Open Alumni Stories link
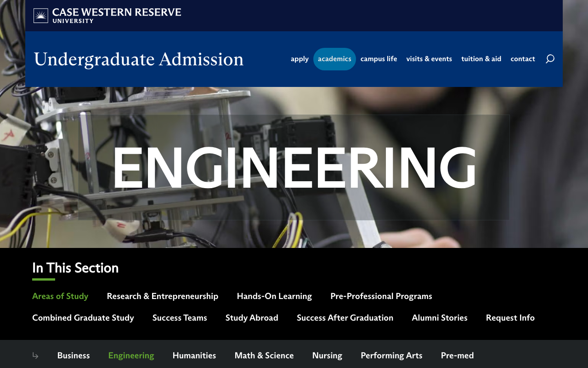The height and width of the screenshot is (368, 588). point(440,318)
